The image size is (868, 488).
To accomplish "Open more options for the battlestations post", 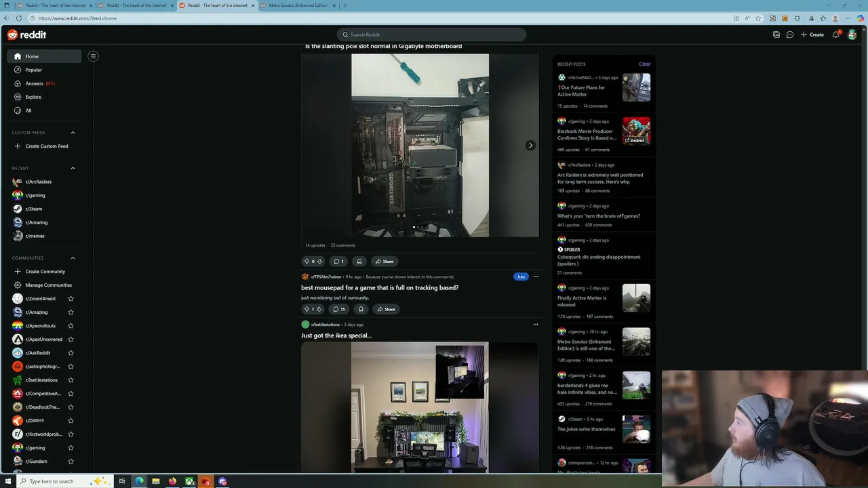I will coord(535,325).
